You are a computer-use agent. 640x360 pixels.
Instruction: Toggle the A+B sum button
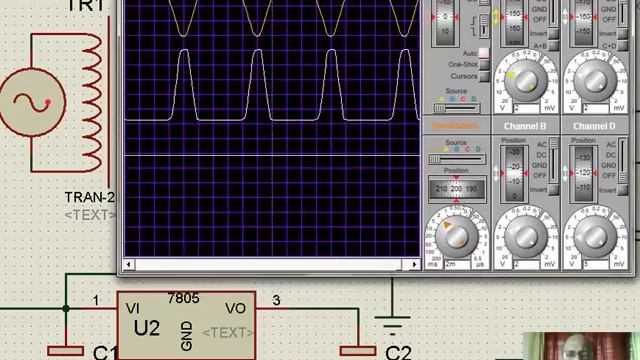point(553,46)
